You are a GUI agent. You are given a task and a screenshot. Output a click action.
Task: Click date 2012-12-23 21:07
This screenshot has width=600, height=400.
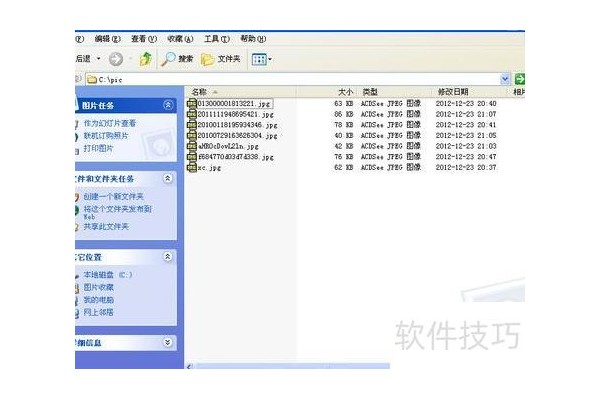[x=466, y=114]
